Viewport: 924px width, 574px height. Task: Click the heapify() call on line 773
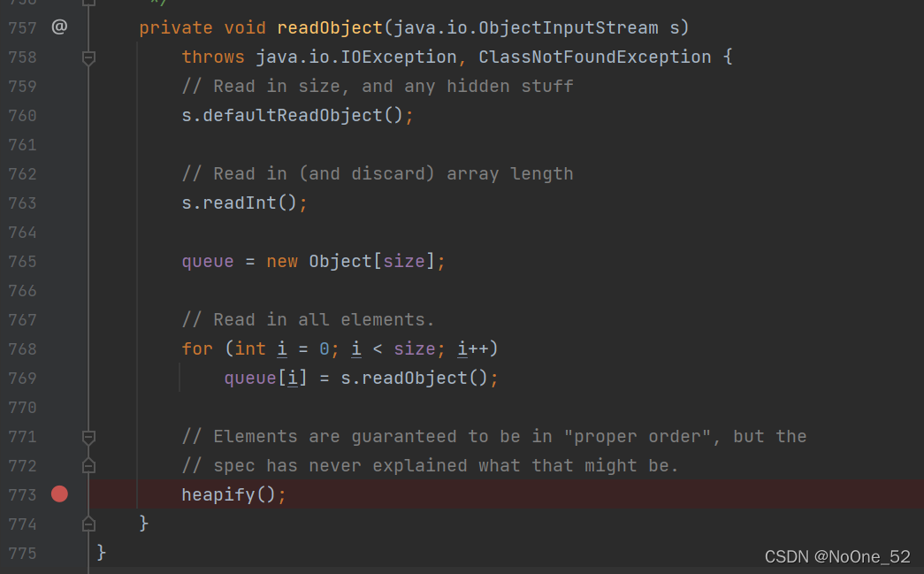(229, 494)
